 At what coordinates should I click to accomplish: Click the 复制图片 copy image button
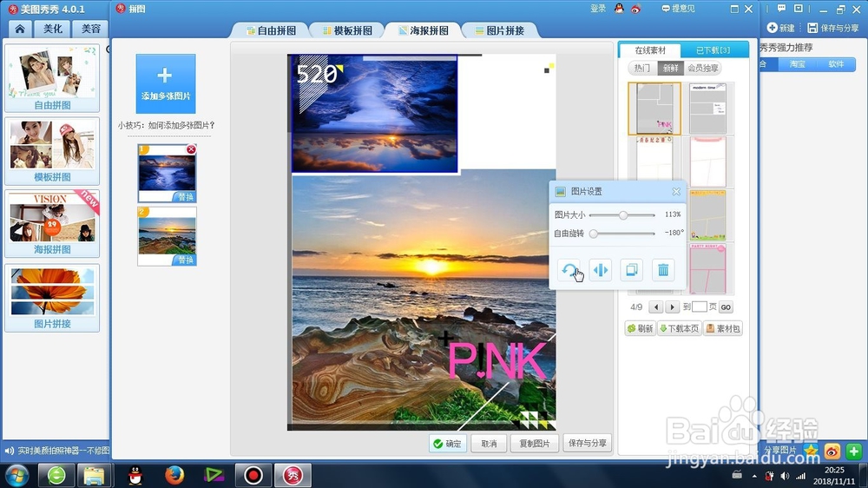(x=535, y=444)
